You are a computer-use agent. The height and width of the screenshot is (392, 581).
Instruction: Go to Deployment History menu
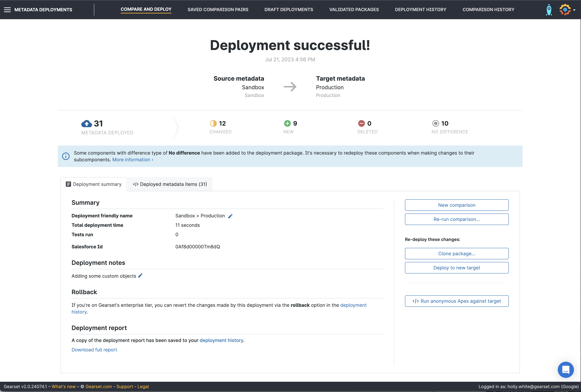point(420,9)
